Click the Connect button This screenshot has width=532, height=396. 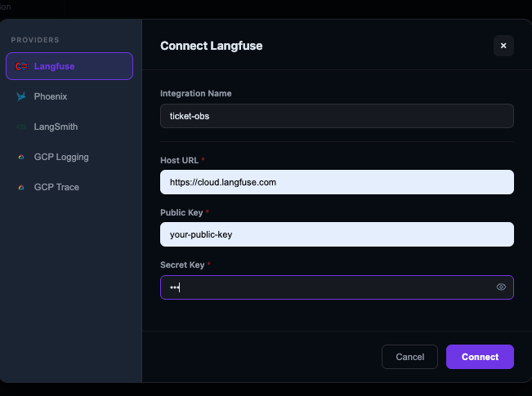coord(480,357)
